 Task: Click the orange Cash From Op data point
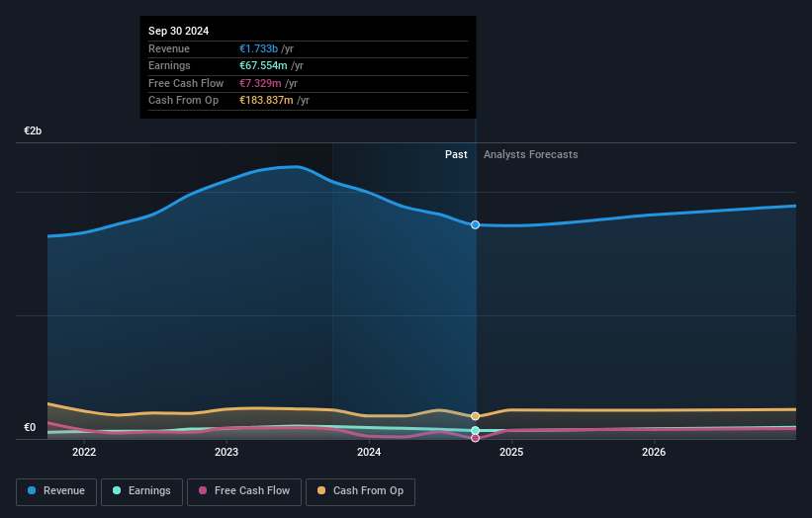(475, 416)
